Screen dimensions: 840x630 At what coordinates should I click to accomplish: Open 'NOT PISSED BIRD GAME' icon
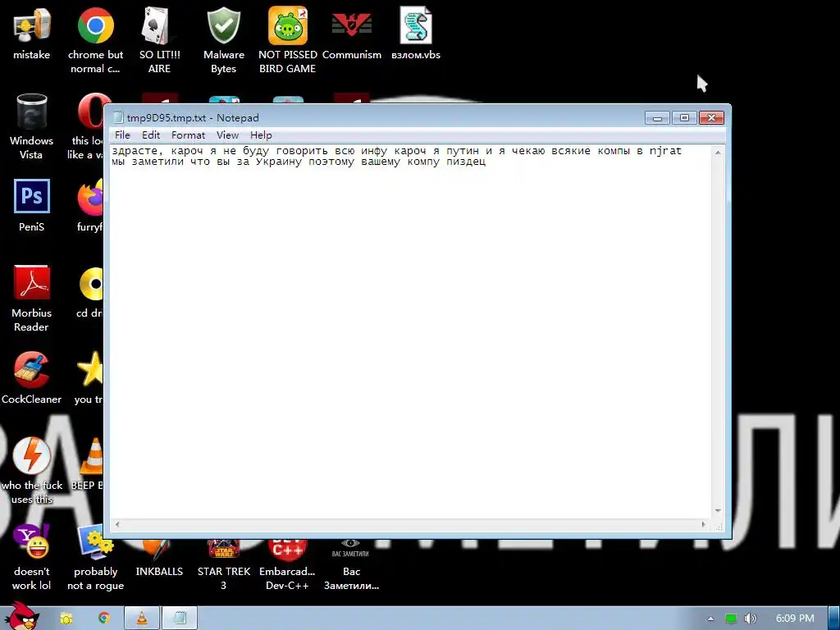point(288,41)
